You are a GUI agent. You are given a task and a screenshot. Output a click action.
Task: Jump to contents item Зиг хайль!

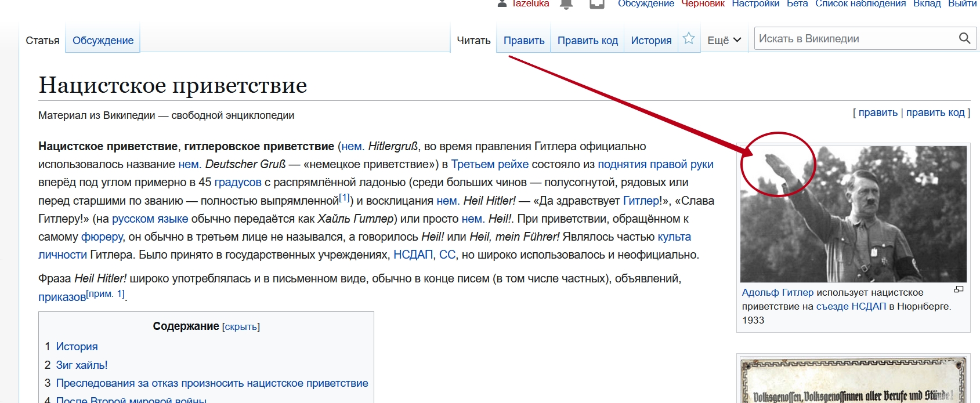click(x=82, y=365)
